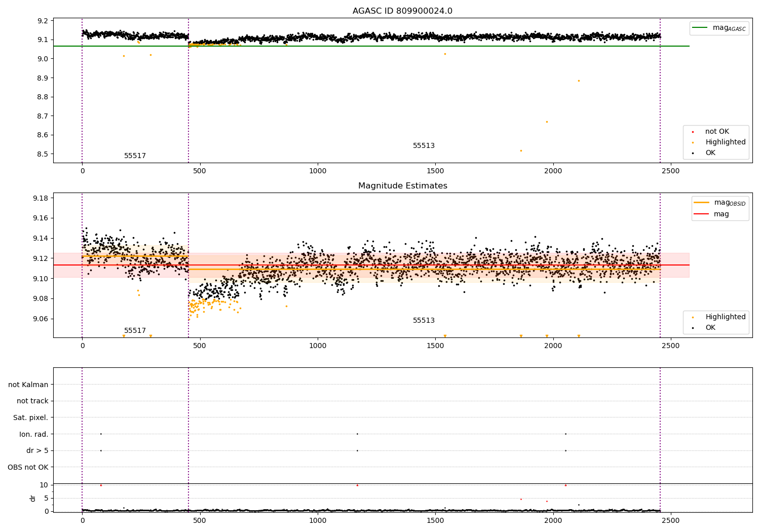The width and height of the screenshot is (760, 532).
Task: Click the 'Ion. rad.' axis label
Action: coord(34,434)
